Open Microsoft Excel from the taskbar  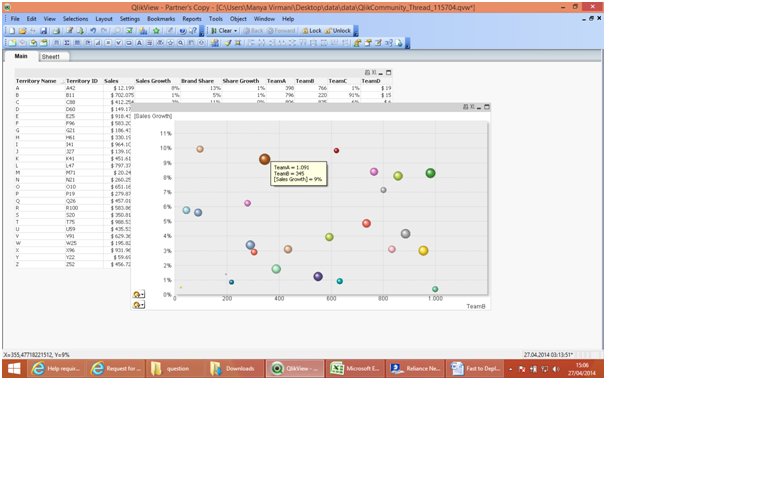356,368
